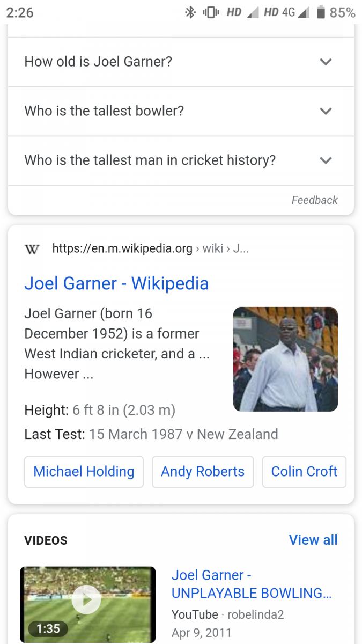Image resolution: width=362 pixels, height=644 pixels.
Task: Tap the battery icon in status bar
Action: [321, 12]
